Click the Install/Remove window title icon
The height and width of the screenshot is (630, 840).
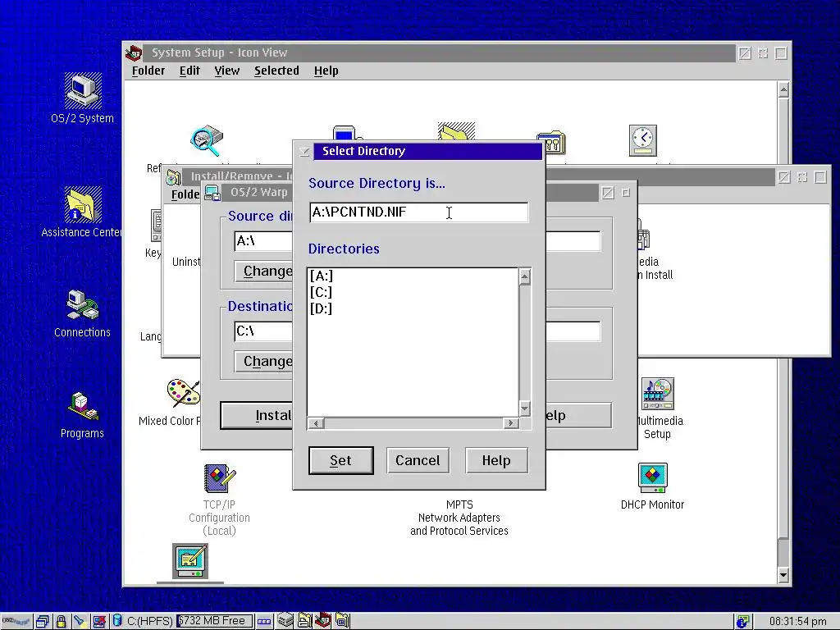click(173, 177)
